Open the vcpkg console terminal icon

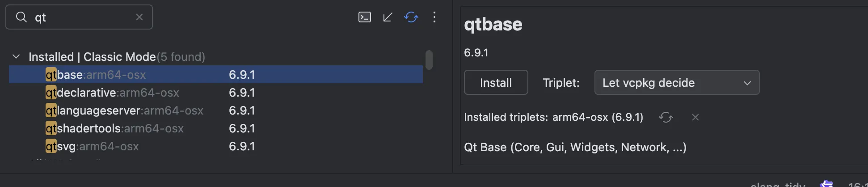pyautogui.click(x=365, y=17)
